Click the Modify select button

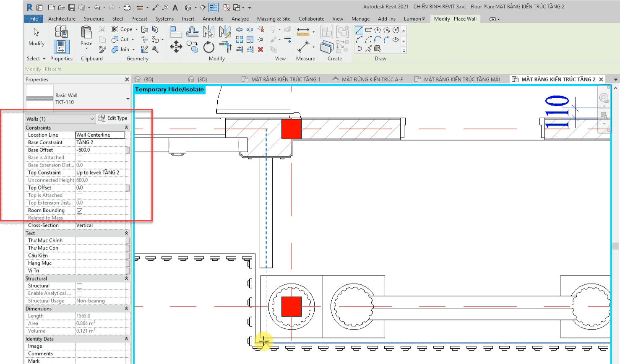click(x=36, y=37)
